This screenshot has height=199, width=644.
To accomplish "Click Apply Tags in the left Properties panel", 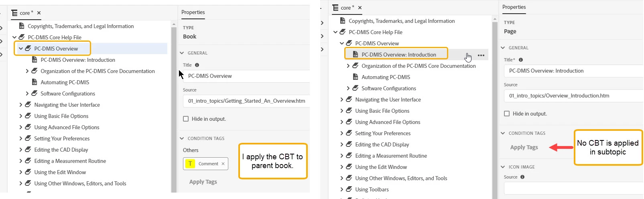I will click(x=203, y=182).
